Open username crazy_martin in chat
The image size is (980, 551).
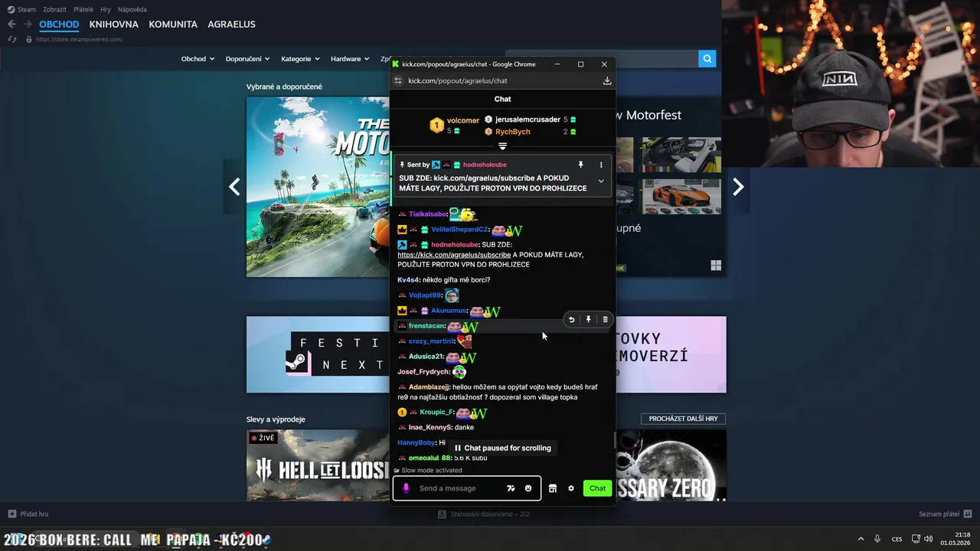(432, 341)
